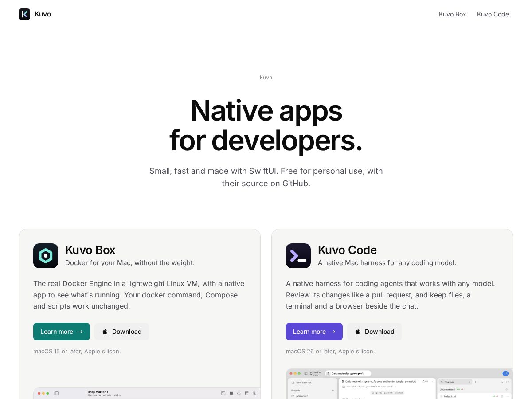Click the Download button for Kuvo Code
532x399 pixels.
click(x=374, y=332)
